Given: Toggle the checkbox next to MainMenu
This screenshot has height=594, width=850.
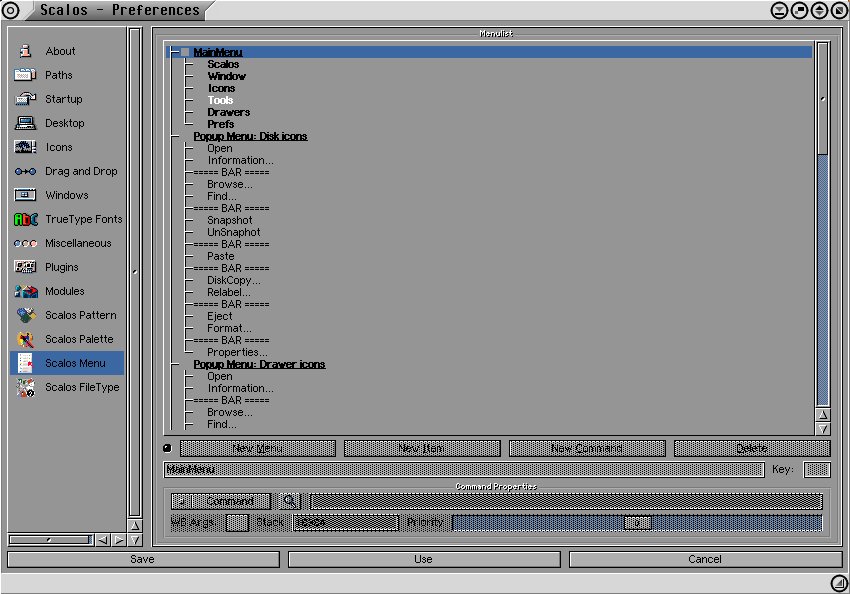Looking at the screenshot, I should pos(185,52).
